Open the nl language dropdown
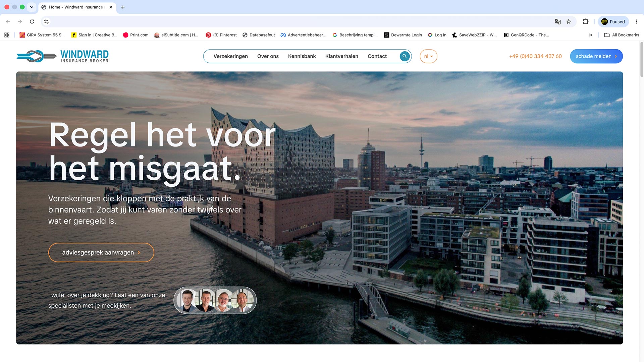The width and height of the screenshot is (644, 362). coord(428,56)
